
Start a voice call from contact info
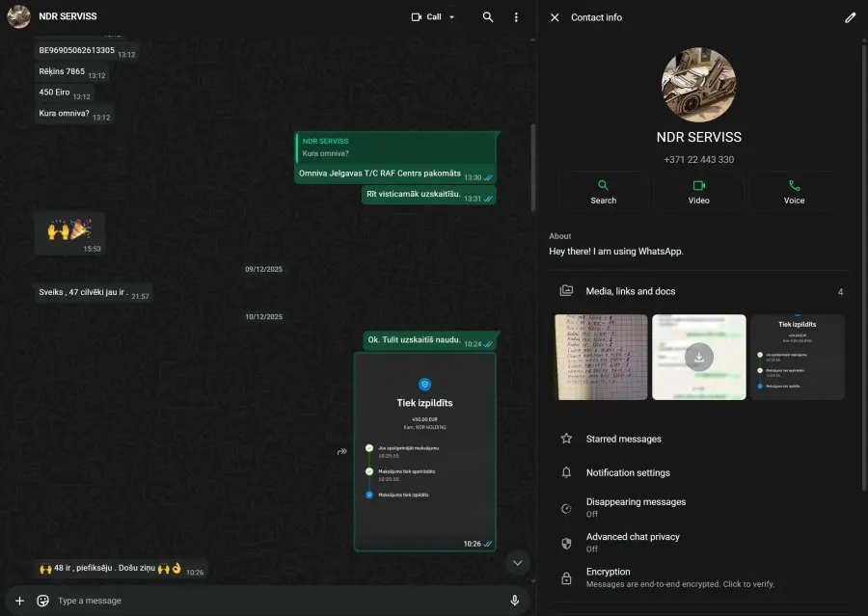tap(794, 191)
